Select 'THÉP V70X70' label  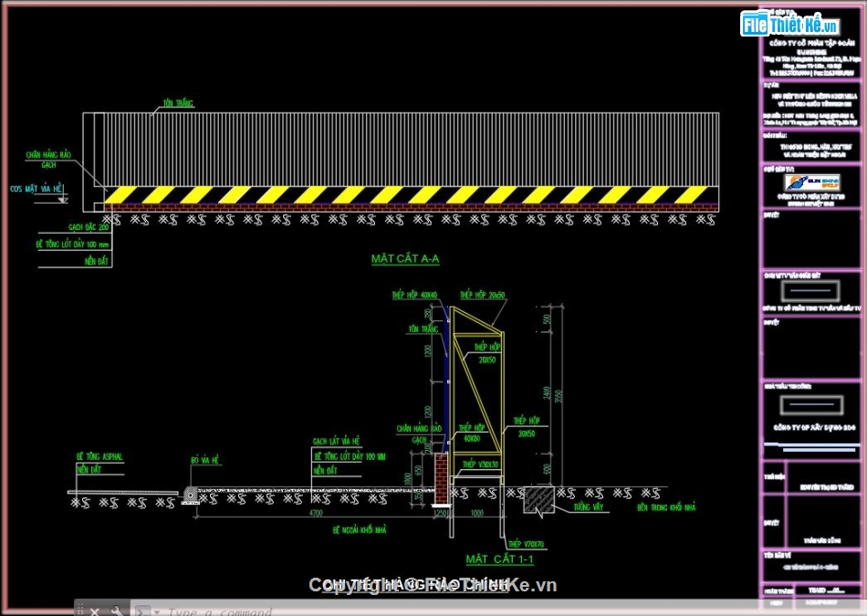[526, 544]
